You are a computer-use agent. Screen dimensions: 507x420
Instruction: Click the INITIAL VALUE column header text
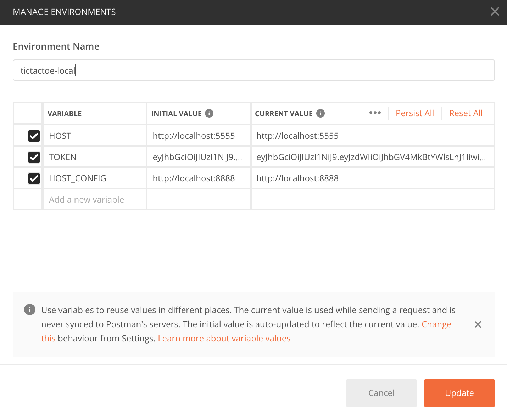point(176,114)
